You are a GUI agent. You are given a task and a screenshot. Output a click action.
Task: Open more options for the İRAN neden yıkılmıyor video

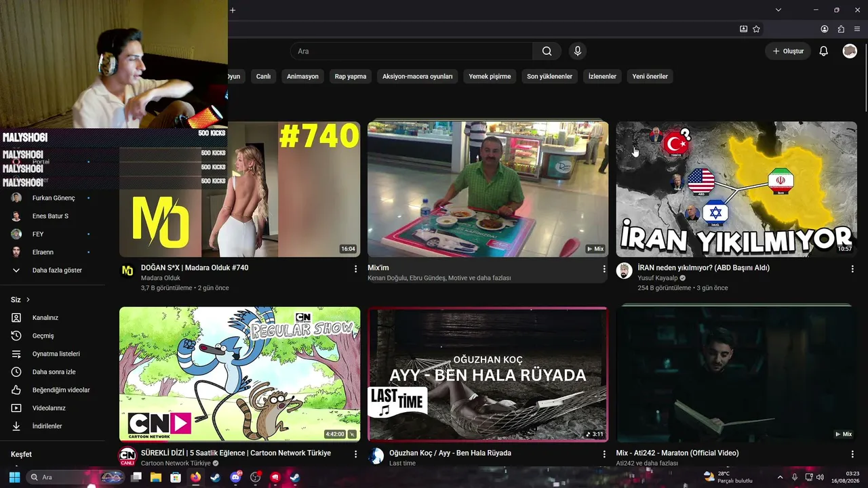point(852,269)
